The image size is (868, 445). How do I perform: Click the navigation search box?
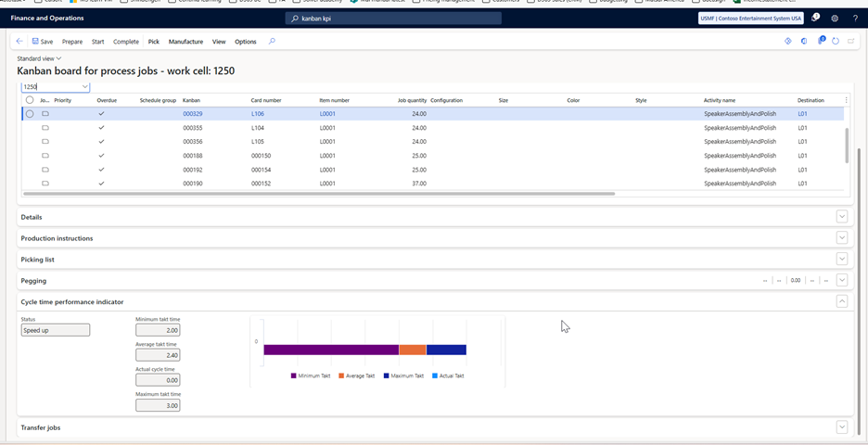click(x=393, y=19)
